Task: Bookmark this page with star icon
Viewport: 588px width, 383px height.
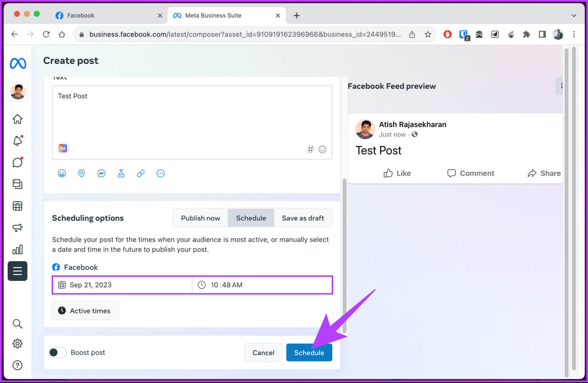Action: (x=428, y=34)
